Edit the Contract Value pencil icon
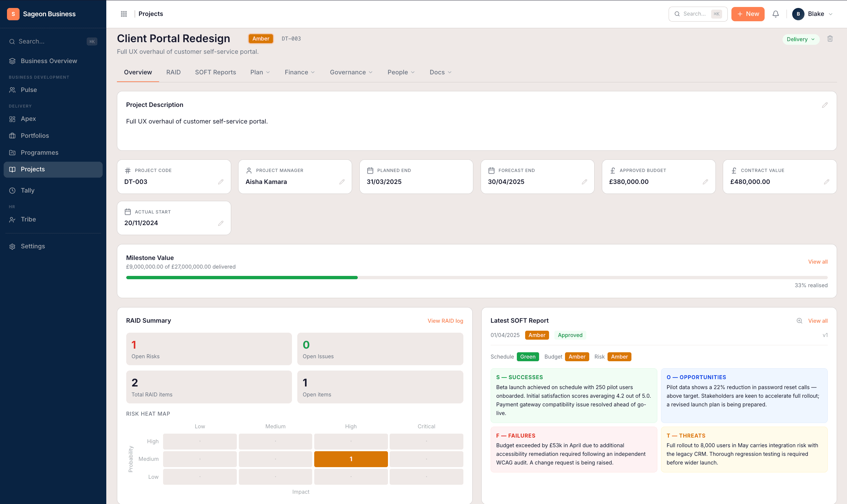Screen dimensions: 847x504 point(826,182)
